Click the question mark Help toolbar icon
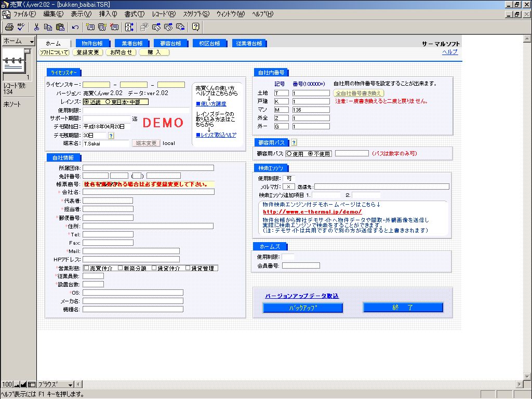The height and width of the screenshot is (399, 532). pos(195,27)
